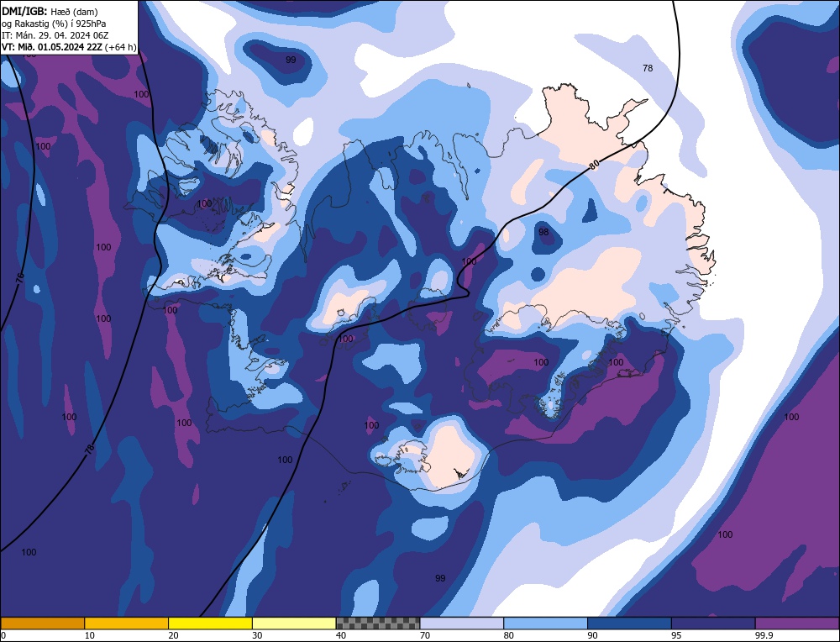Click the '99' value at the bottom of map
This screenshot has height=642, width=840.
tap(440, 577)
